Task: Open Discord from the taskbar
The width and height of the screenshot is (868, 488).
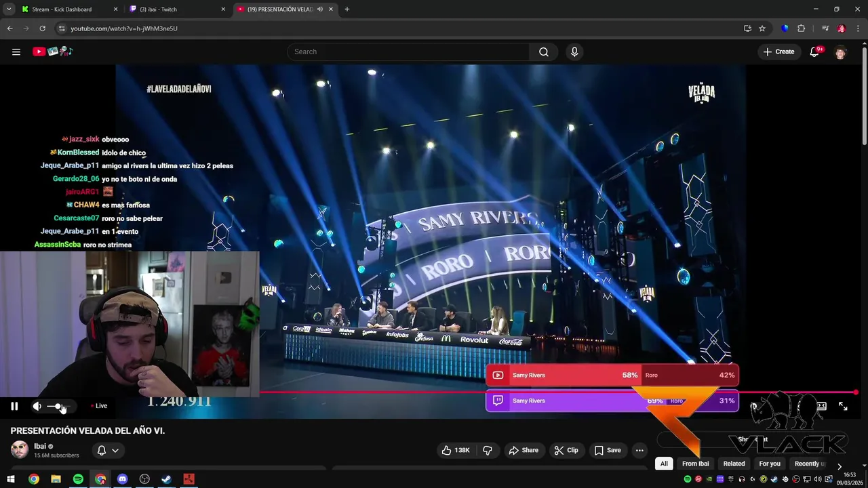Action: [x=122, y=479]
